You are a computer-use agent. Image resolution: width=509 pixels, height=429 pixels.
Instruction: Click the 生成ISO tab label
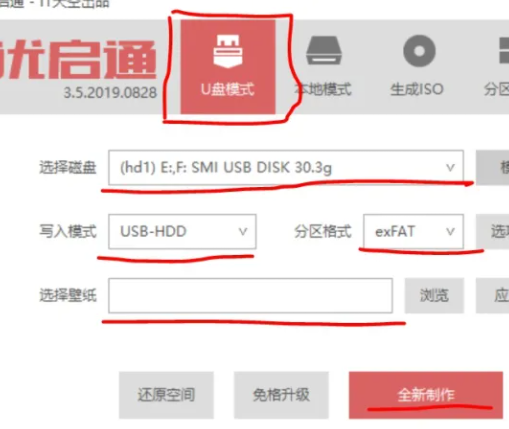pyautogui.click(x=417, y=89)
